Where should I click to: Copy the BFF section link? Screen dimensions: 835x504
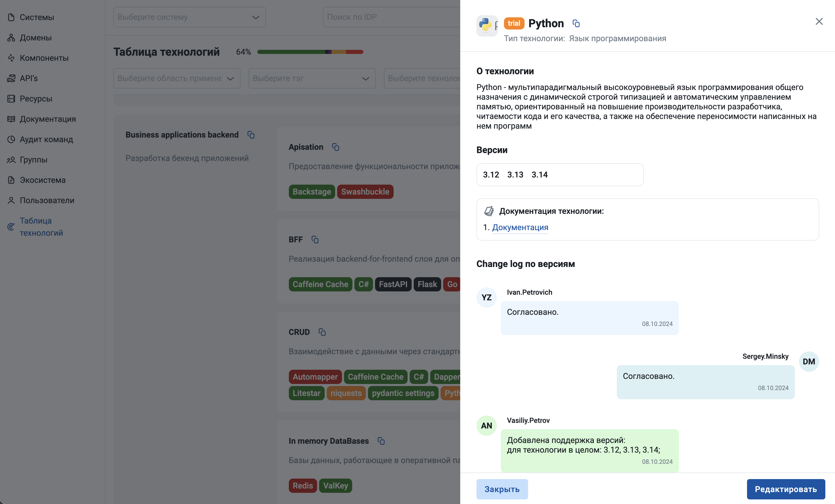coord(315,240)
